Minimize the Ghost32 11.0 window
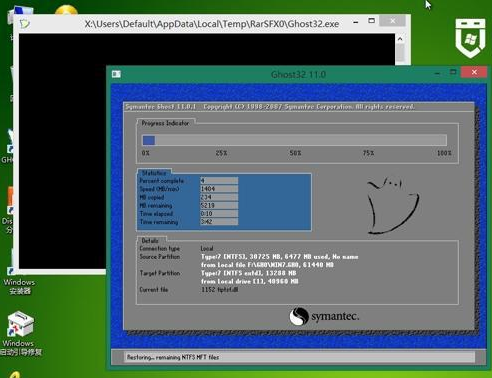Viewport: 492px width, 378px height. (x=437, y=73)
